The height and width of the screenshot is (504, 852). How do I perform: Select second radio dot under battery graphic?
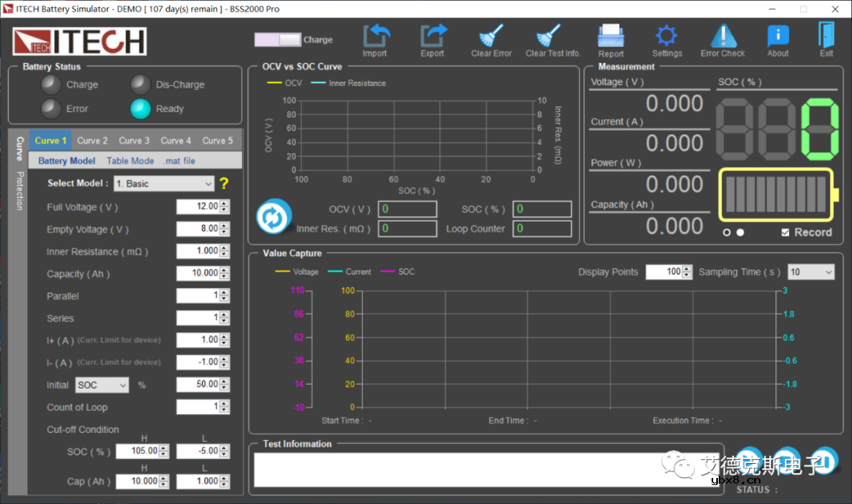[x=740, y=233]
